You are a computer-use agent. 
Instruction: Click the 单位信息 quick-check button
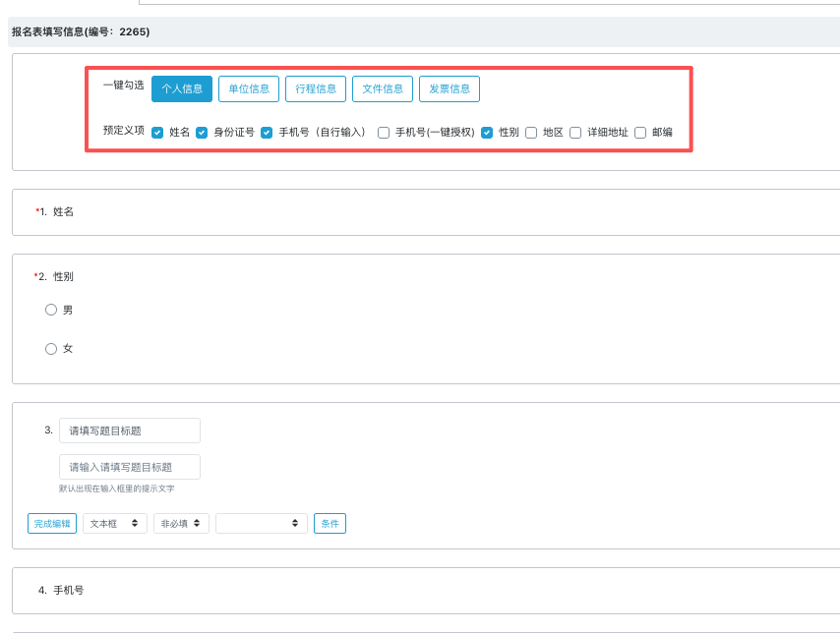(x=249, y=88)
